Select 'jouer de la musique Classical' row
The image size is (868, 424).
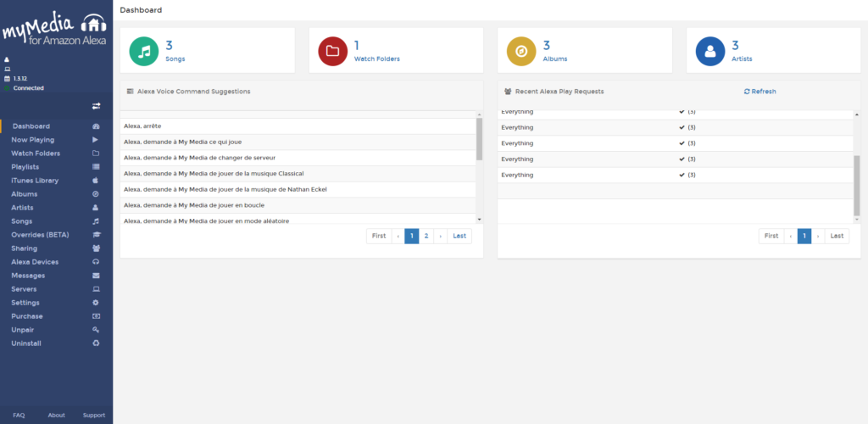click(x=298, y=173)
